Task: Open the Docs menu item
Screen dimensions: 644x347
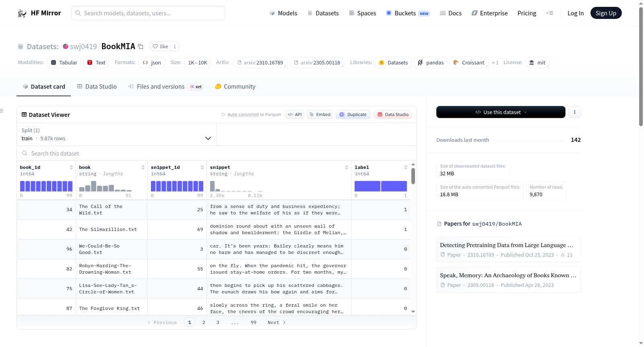Action: pos(451,13)
